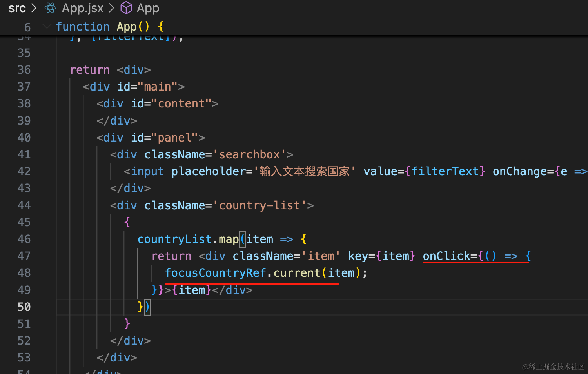Screen dimensions: 588x374
Task: Click line number 36 in the gutter
Action: [x=24, y=70]
